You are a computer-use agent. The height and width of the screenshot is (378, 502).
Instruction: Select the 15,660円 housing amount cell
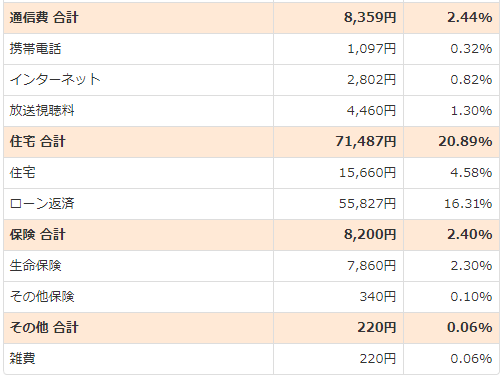click(367, 173)
